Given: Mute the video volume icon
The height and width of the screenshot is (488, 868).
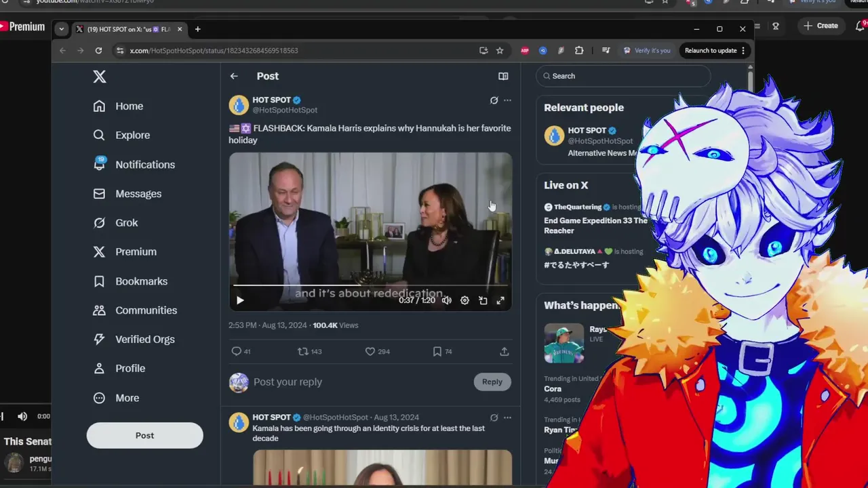Looking at the screenshot, I should pyautogui.click(x=447, y=300).
